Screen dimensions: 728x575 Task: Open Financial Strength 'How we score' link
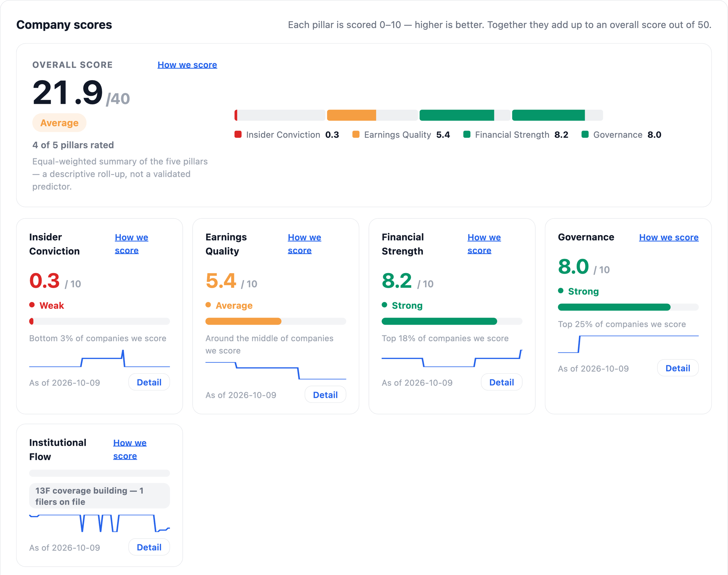point(484,244)
